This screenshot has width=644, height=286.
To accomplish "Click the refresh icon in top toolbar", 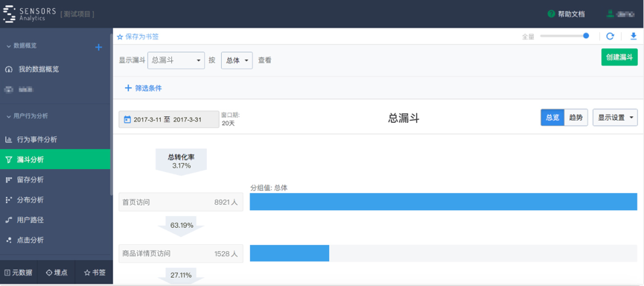I will 610,36.
